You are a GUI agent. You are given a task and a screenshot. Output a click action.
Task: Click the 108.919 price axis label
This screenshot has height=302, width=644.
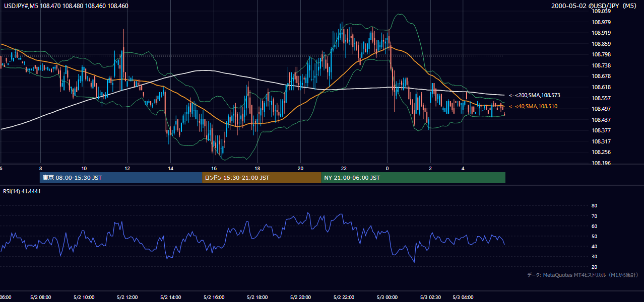[601, 33]
